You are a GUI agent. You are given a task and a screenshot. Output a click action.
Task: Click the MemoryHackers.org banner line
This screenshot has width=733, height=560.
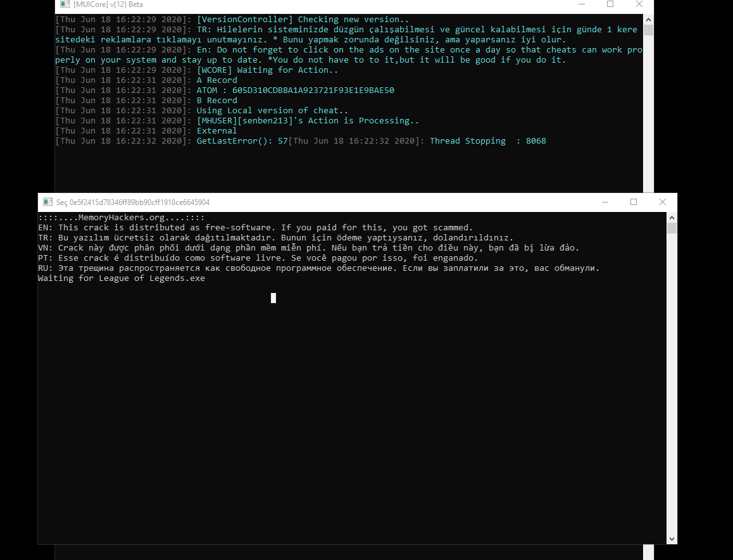pos(121,218)
